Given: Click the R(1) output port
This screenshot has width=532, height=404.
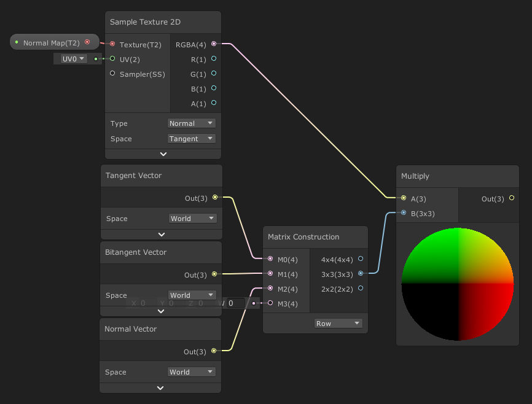Looking at the screenshot, I should 214,59.
